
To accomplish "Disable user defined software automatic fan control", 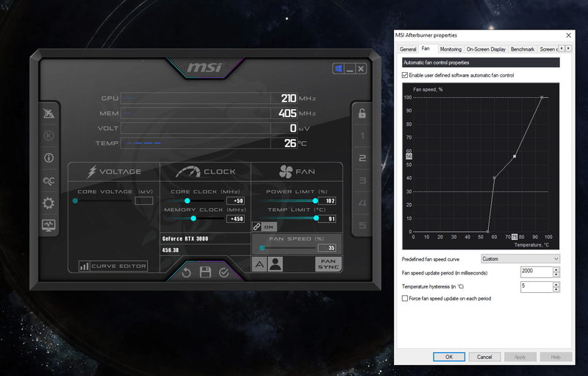I will [405, 75].
